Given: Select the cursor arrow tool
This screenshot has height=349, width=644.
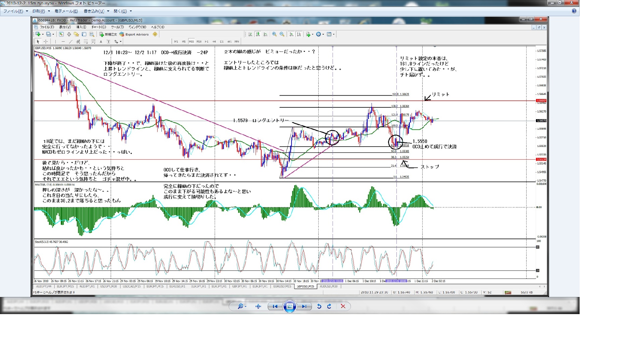Looking at the screenshot, I should click(x=38, y=42).
